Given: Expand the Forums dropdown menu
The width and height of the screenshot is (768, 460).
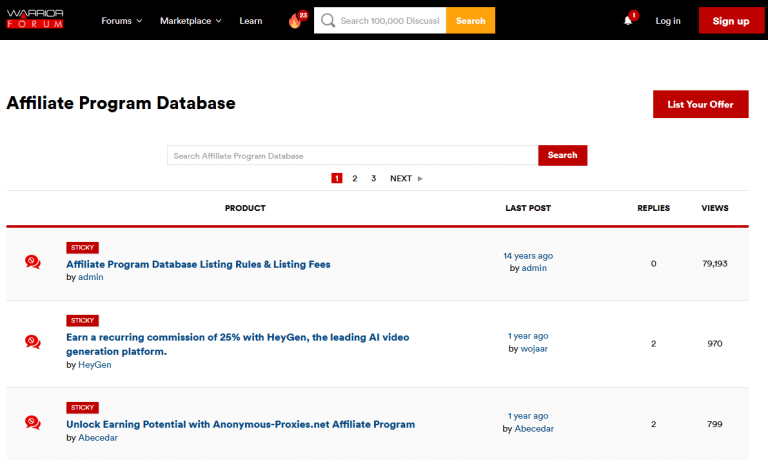Looking at the screenshot, I should 121,21.
